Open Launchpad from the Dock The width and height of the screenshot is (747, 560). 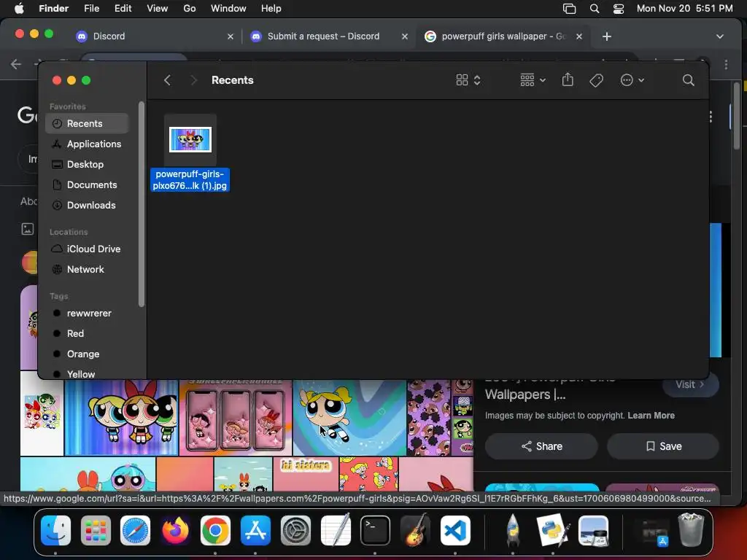pyautogui.click(x=96, y=531)
